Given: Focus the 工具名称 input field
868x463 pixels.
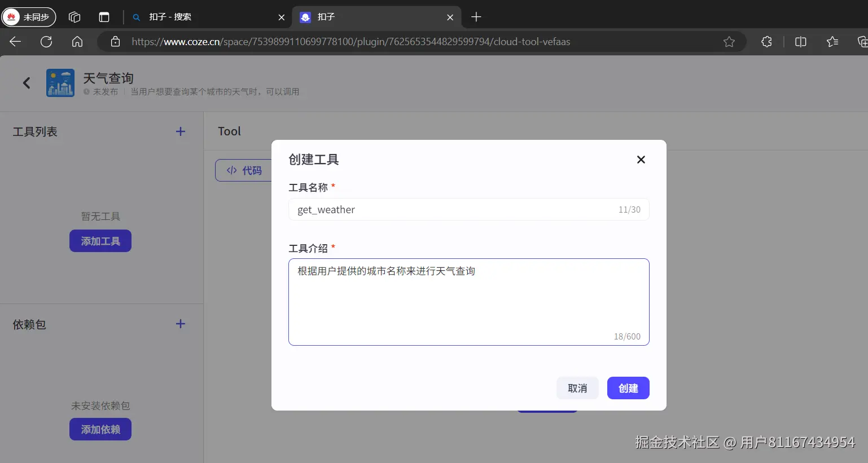Looking at the screenshot, I should point(469,209).
